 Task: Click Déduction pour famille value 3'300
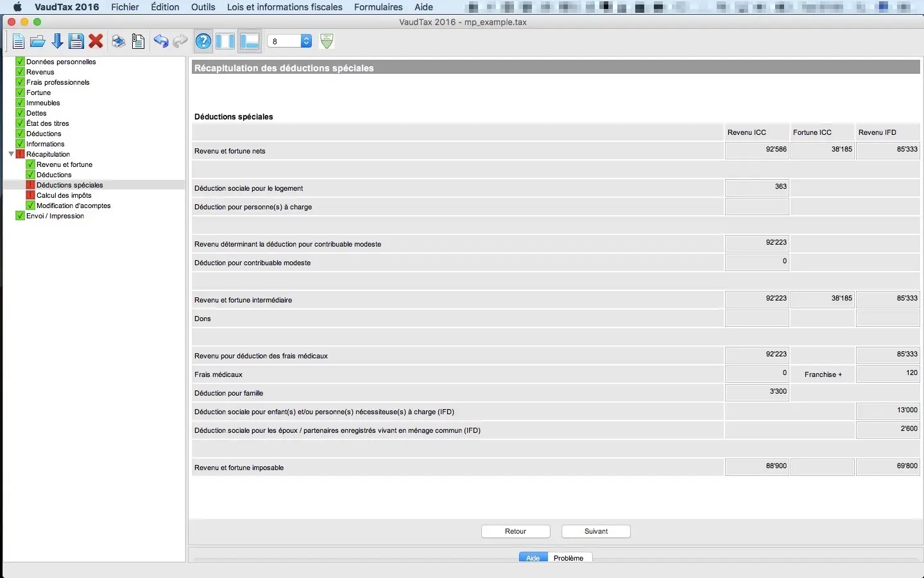coord(757,392)
